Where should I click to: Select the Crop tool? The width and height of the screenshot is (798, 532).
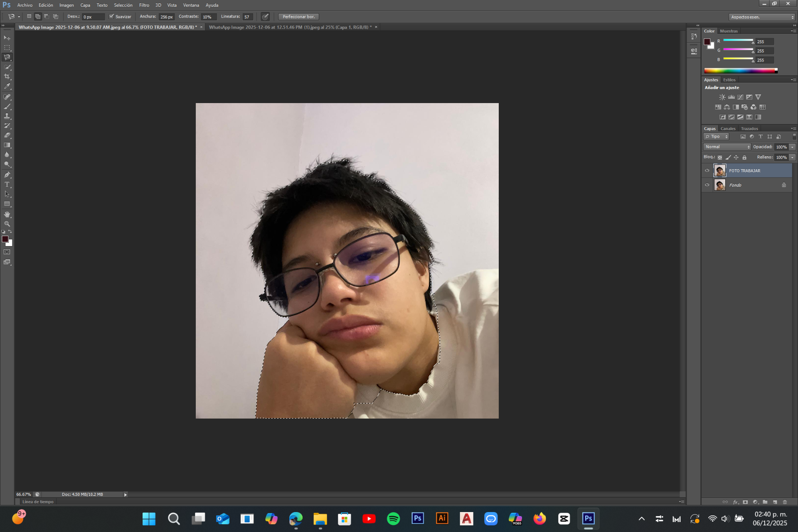click(7, 77)
